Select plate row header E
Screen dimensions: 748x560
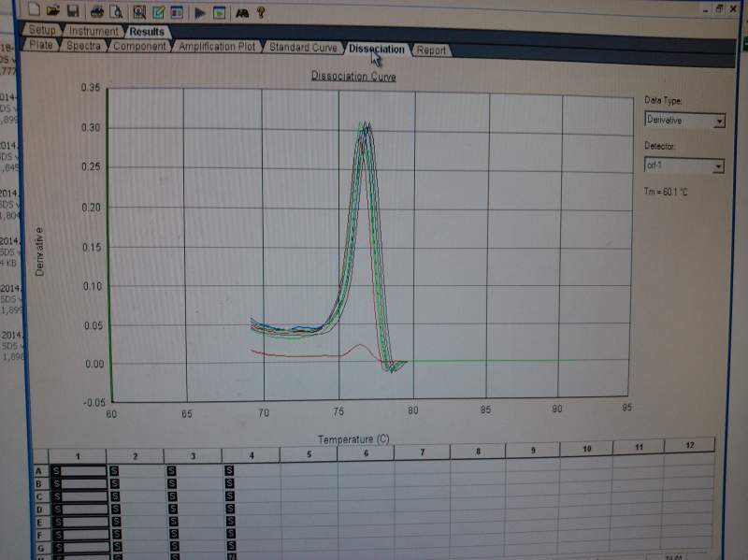40,523
